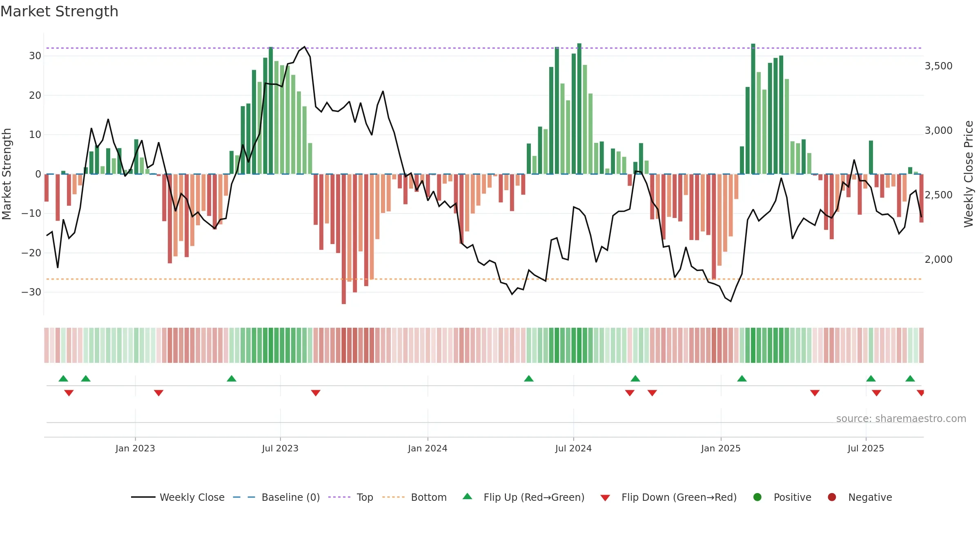Click the flip-up marker nearest Jan 2025
Viewport: 980px width, 551px height.
(x=742, y=378)
